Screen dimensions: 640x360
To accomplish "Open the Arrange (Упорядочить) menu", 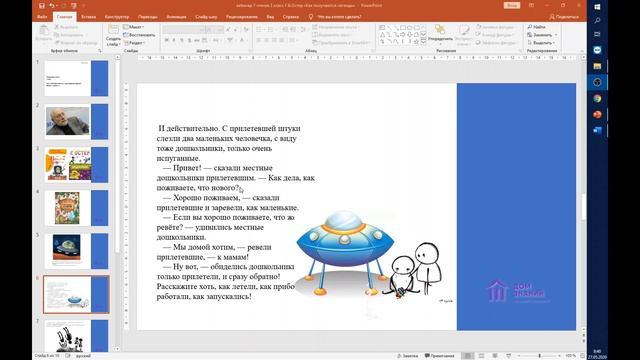I will [440, 33].
